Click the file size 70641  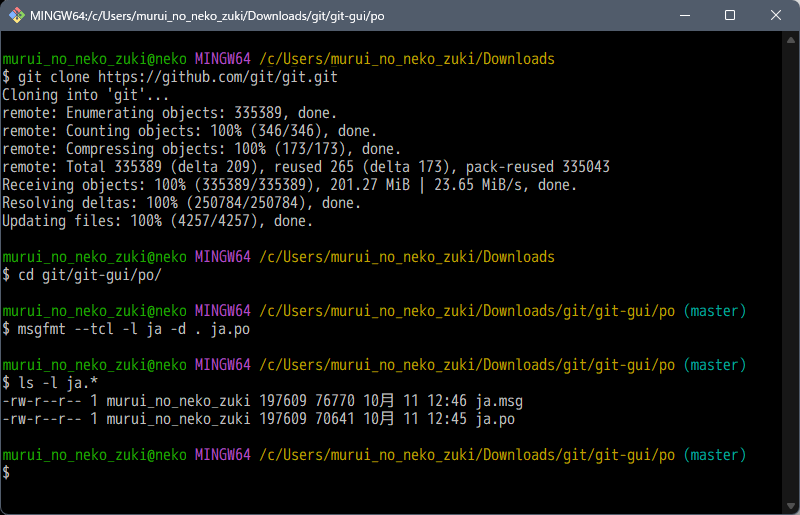335,419
